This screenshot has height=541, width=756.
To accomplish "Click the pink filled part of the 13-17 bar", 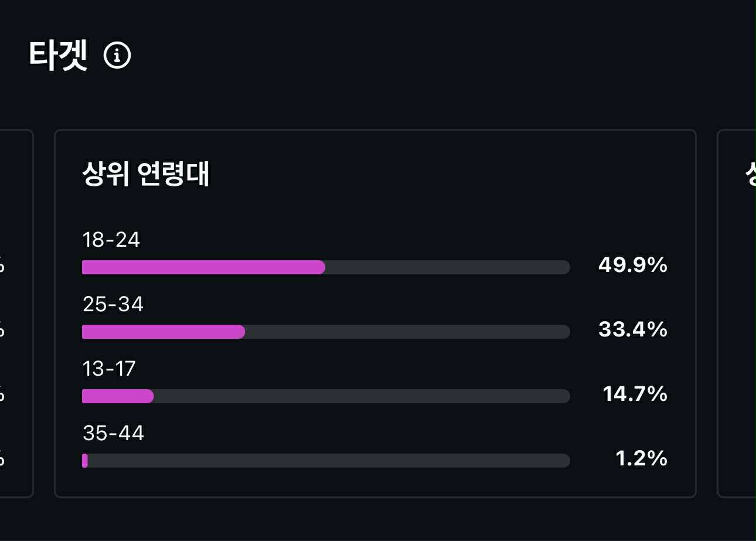I will coord(117,396).
